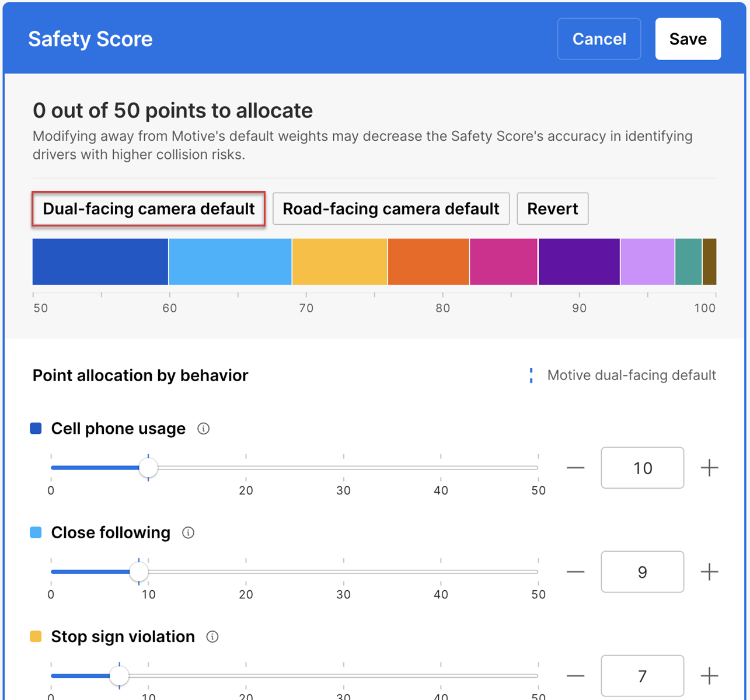Image resolution: width=750 pixels, height=700 pixels.
Task: Cancel the Safety Score changes
Action: pyautogui.click(x=599, y=39)
